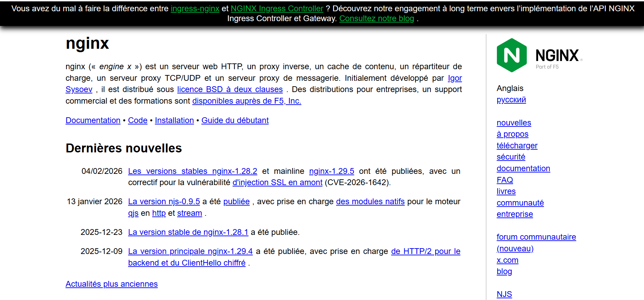Switch language to русский

coord(511,100)
